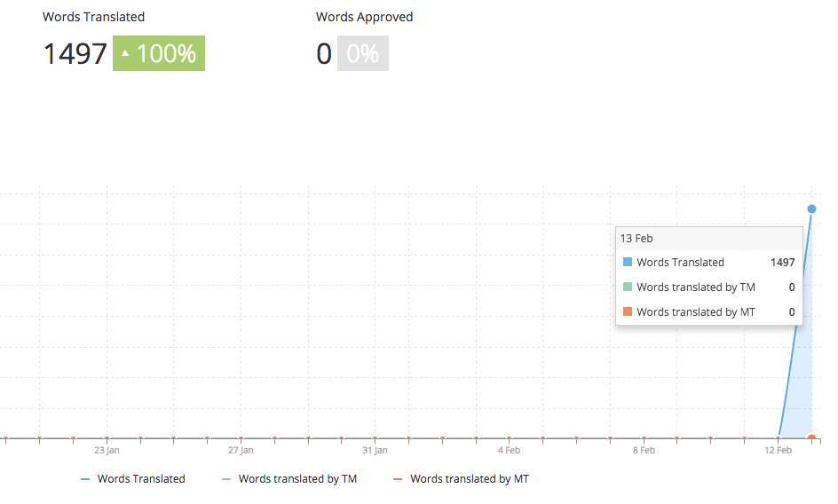Viewport: 838px width, 504px height.
Task: Click the Words Approved heading
Action: pyautogui.click(x=364, y=17)
